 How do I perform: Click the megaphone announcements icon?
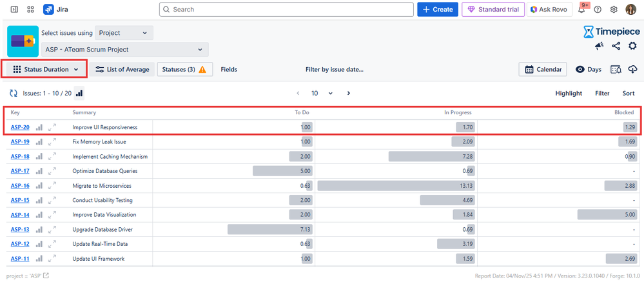[x=600, y=46]
